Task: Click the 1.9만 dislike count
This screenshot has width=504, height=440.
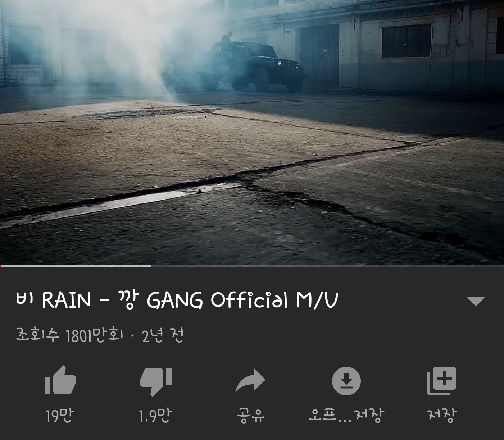Action: pos(155,416)
